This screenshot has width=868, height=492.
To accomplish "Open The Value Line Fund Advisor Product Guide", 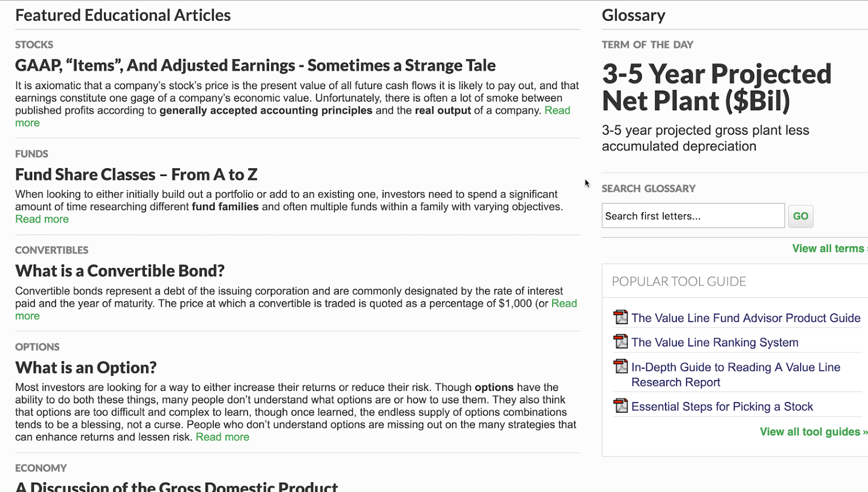I will click(x=745, y=318).
